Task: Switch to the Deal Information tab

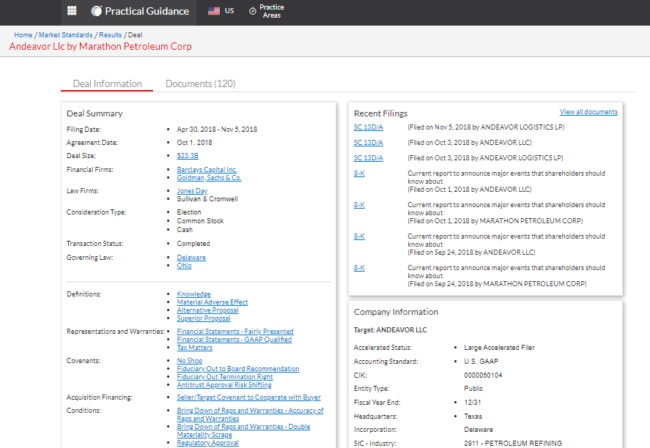Action: coord(107,84)
